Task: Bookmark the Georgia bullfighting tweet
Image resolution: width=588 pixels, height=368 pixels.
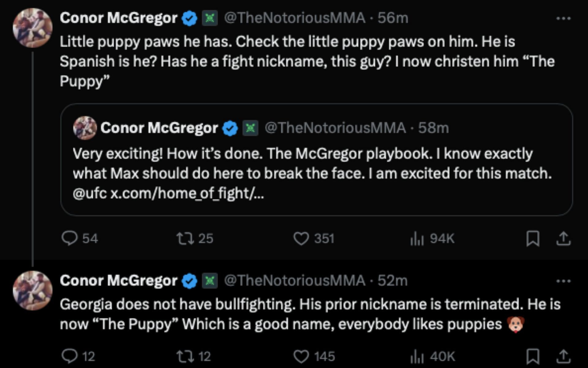Action: coord(533,356)
